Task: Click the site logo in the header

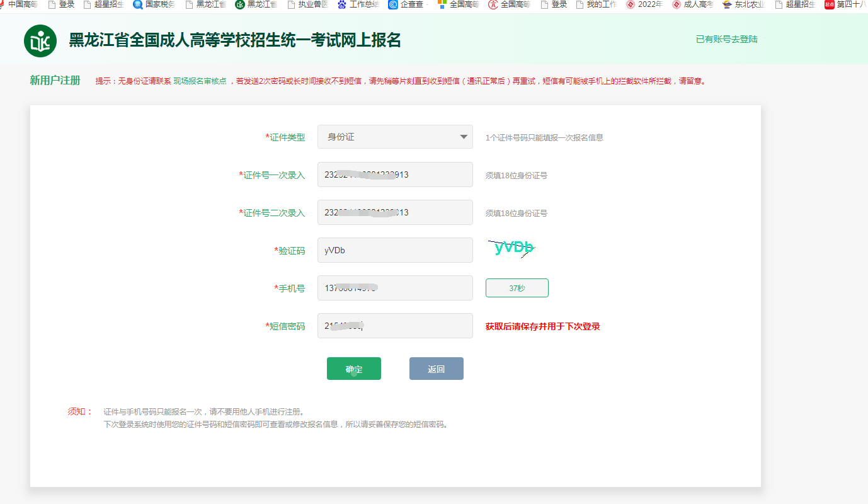Action: tap(40, 41)
